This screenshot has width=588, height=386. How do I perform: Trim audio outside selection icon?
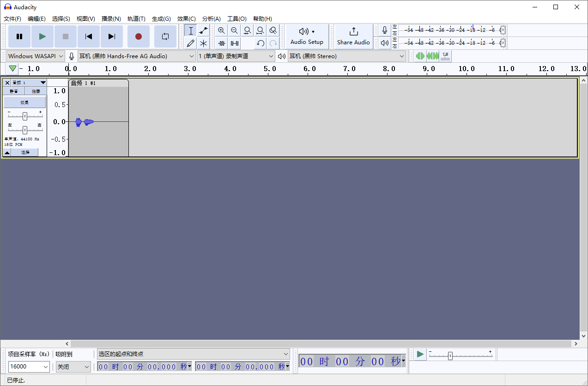tap(222, 43)
